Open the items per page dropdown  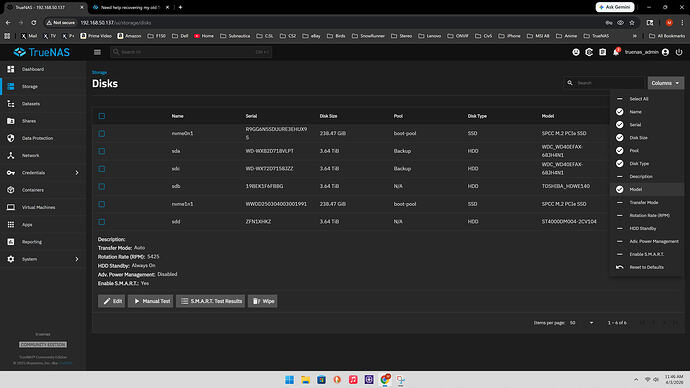point(582,323)
